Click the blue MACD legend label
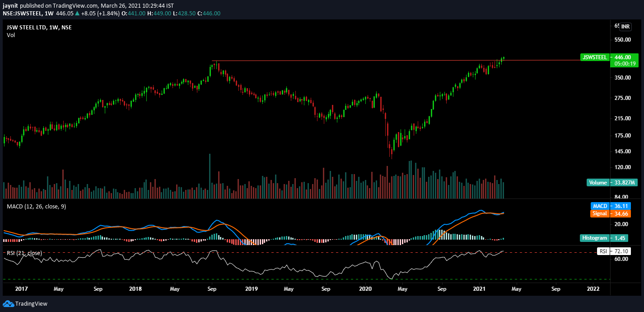This screenshot has width=644, height=312. tap(600, 206)
